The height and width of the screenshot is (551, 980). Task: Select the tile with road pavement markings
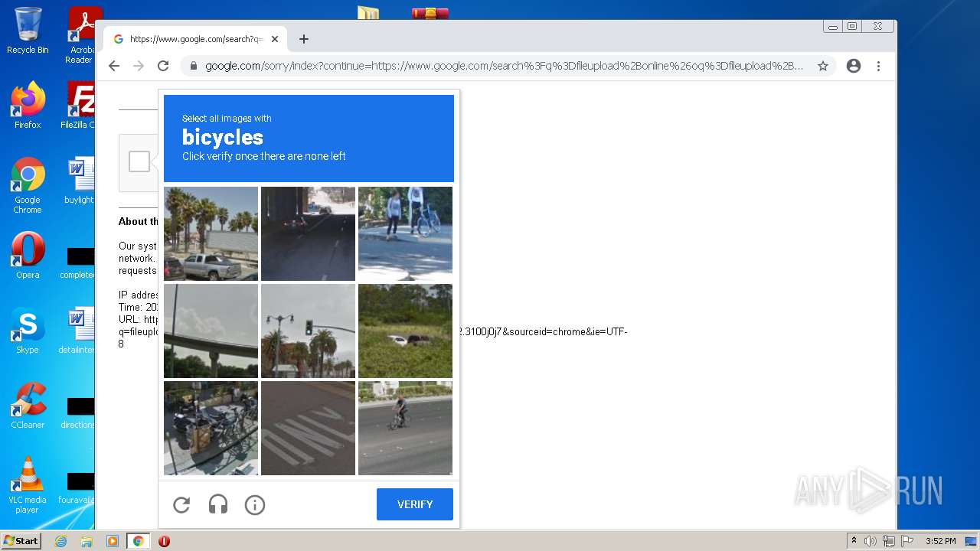pos(308,428)
